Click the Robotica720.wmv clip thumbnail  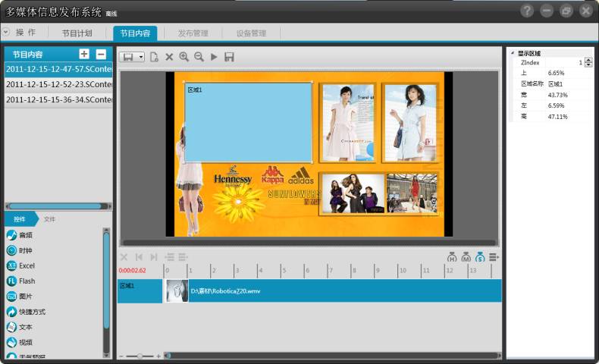click(177, 291)
